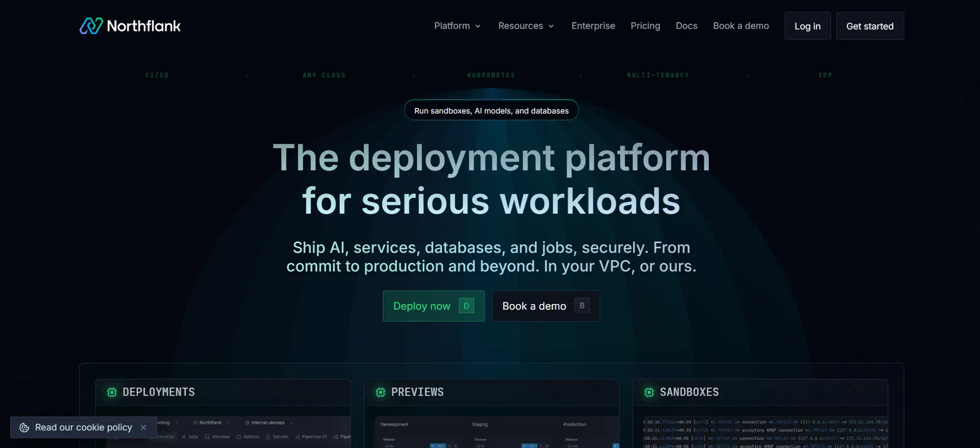
Task: Click the chip icon beside DEPLOYMENTS
Action: (x=112, y=392)
